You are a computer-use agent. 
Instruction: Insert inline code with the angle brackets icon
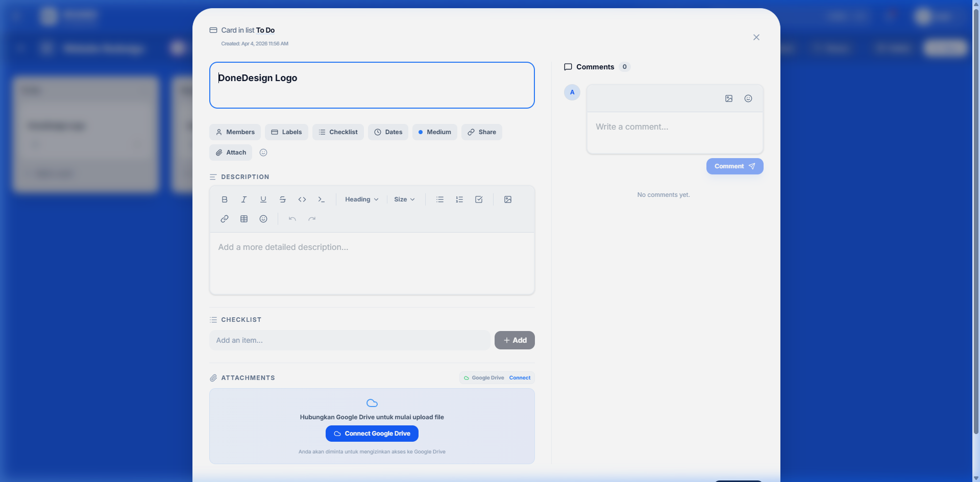point(302,199)
